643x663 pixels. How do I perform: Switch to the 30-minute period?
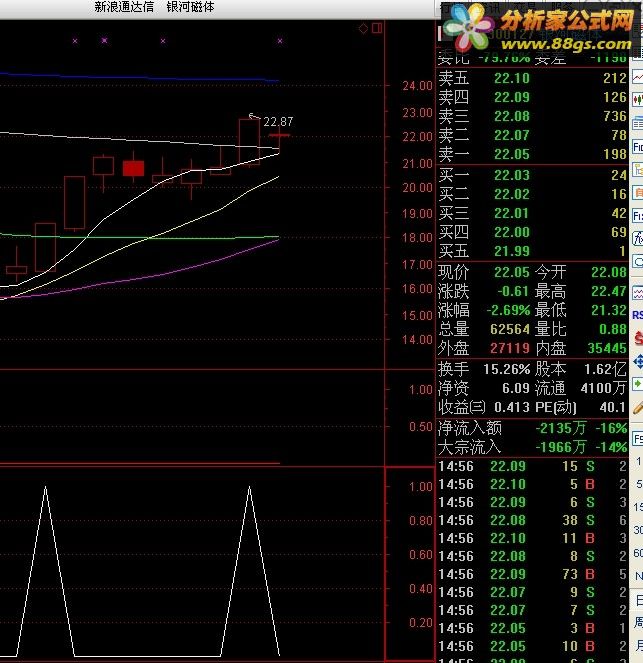[638, 530]
